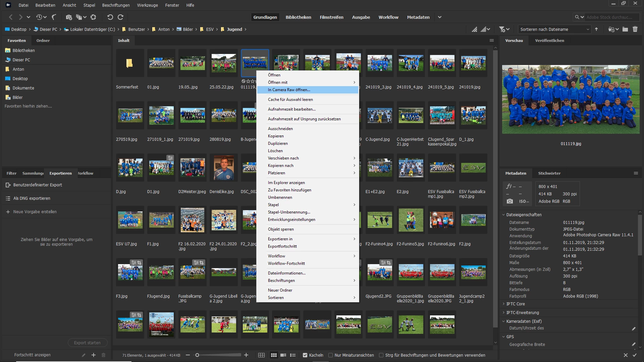Check Strg für Beschriftungen und Bewertungen option
The image size is (644, 362).
tap(381, 355)
